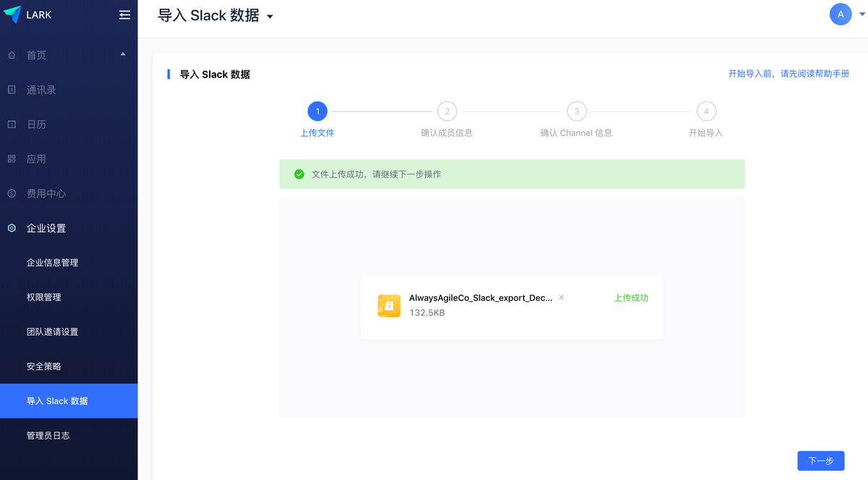
Task: Open 管理员日志 in the sidebar
Action: pyautogui.click(x=48, y=436)
